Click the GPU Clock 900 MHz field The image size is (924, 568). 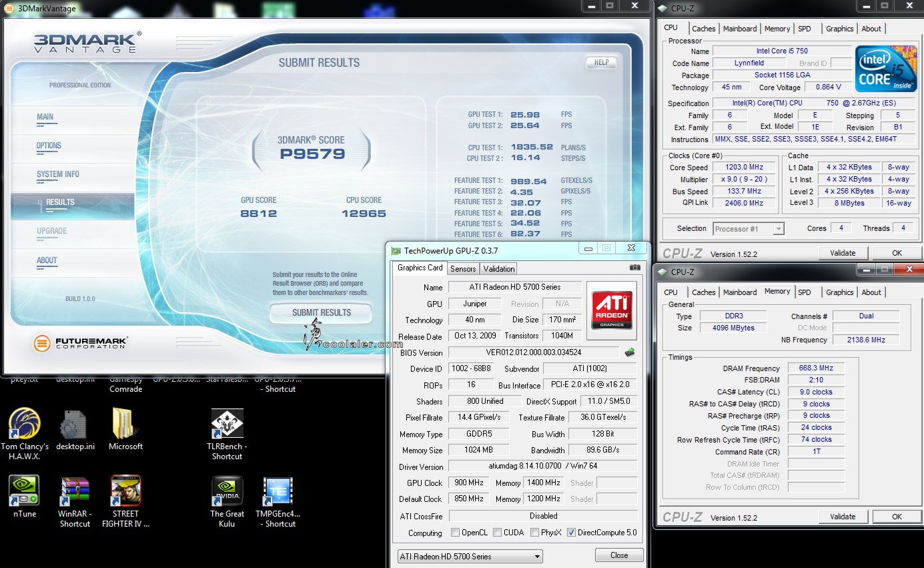[x=468, y=483]
